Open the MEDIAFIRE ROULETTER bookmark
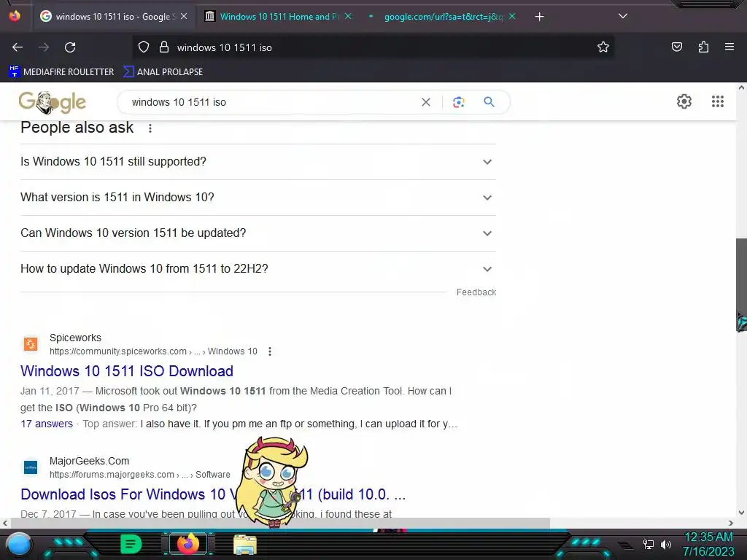Screen dimensions: 747x560 61,72
